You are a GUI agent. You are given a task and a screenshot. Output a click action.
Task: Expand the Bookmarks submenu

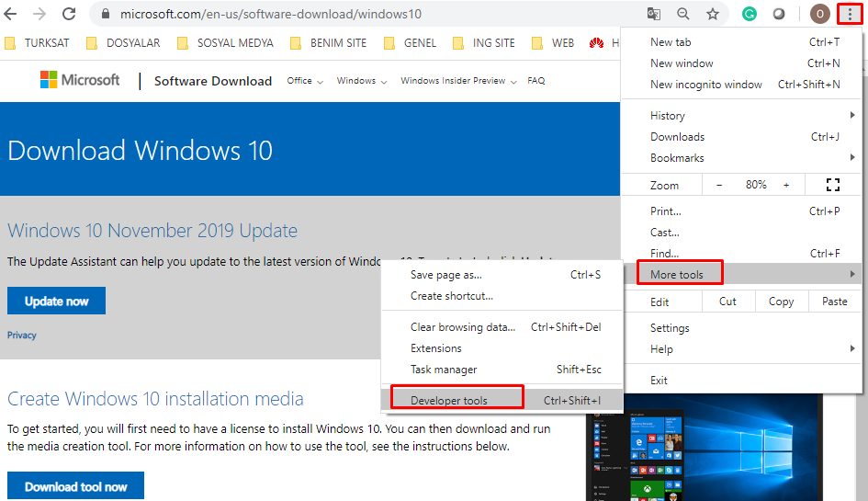[x=742, y=158]
